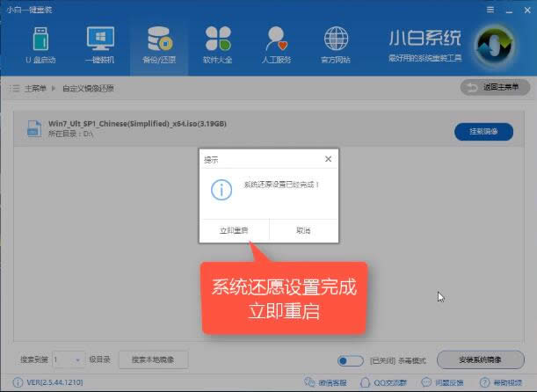
Task: Click 立即重启 to restart now
Action: coord(234,230)
